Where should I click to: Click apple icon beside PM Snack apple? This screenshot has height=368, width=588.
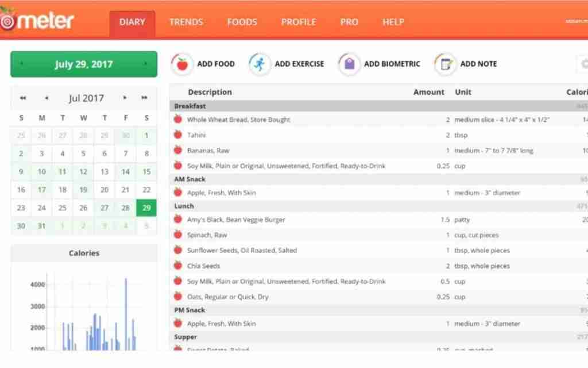178,323
